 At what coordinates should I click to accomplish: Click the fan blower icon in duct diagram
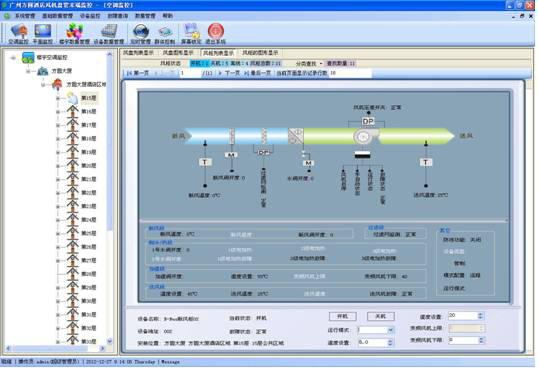pyautogui.click(x=364, y=136)
